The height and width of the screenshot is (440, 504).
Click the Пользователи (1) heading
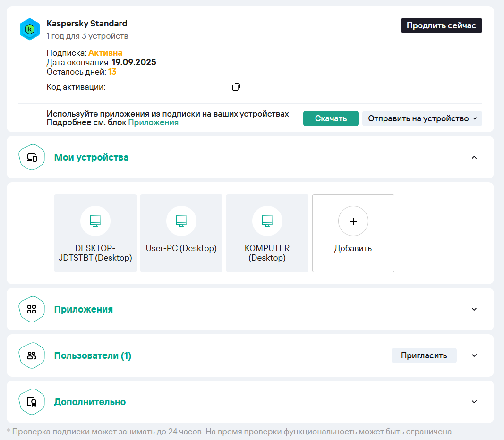(x=93, y=356)
